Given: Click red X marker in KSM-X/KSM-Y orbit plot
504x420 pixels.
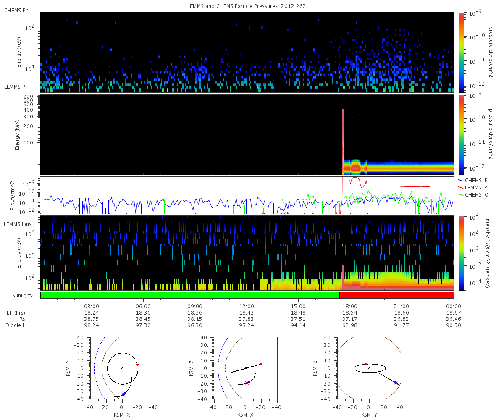Looking at the screenshot, I should [x=123, y=395].
